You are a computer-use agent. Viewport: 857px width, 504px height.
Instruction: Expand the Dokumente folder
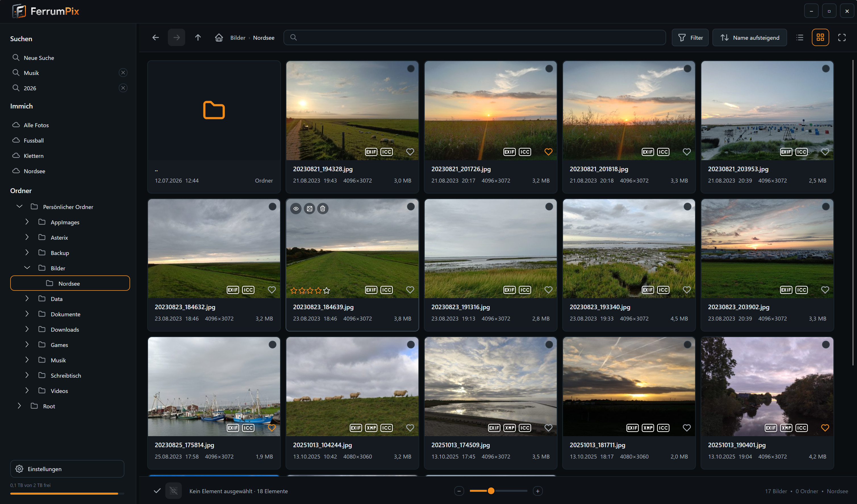[27, 314]
